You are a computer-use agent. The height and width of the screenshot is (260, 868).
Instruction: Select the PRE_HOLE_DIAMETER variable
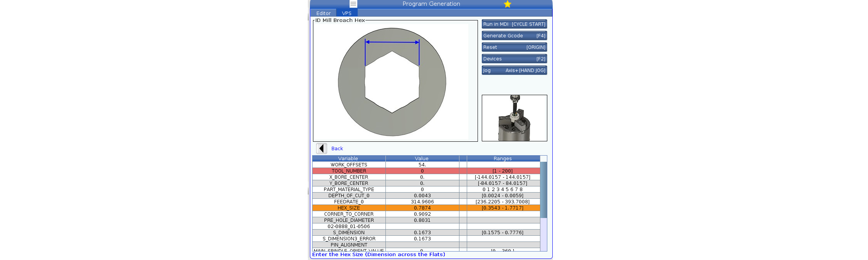[x=349, y=220]
